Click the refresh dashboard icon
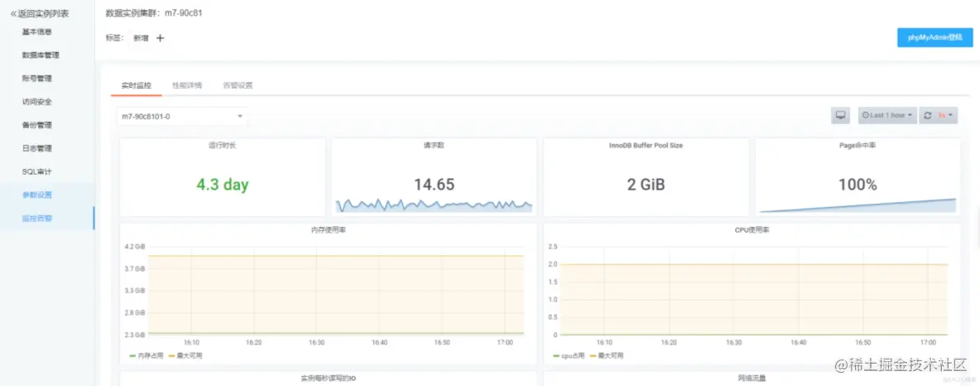980x386 pixels. pos(928,116)
